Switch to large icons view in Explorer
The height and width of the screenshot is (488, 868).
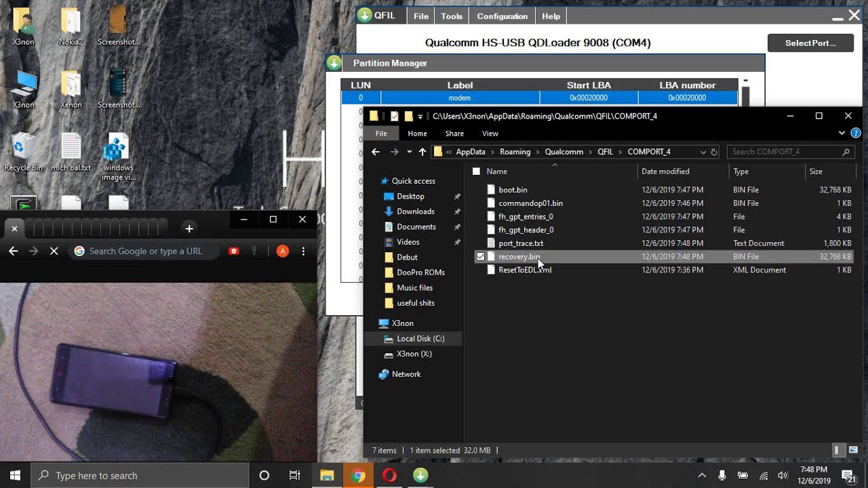853,450
